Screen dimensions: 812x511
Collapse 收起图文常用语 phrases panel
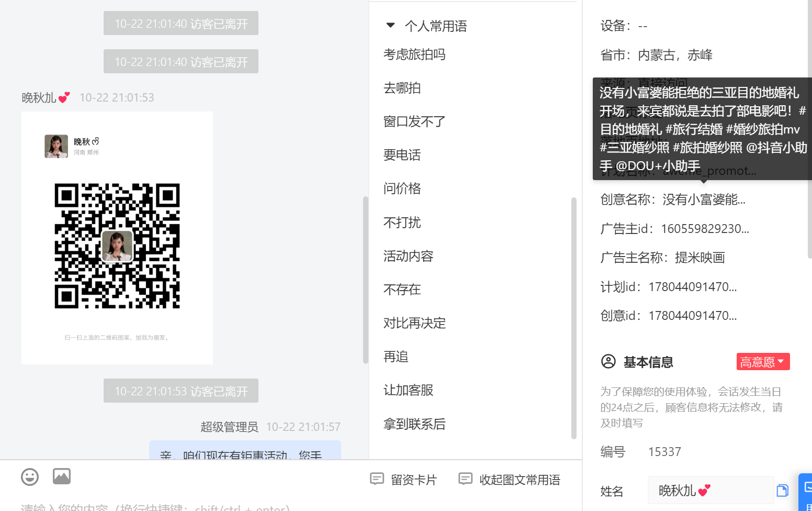[509, 479]
